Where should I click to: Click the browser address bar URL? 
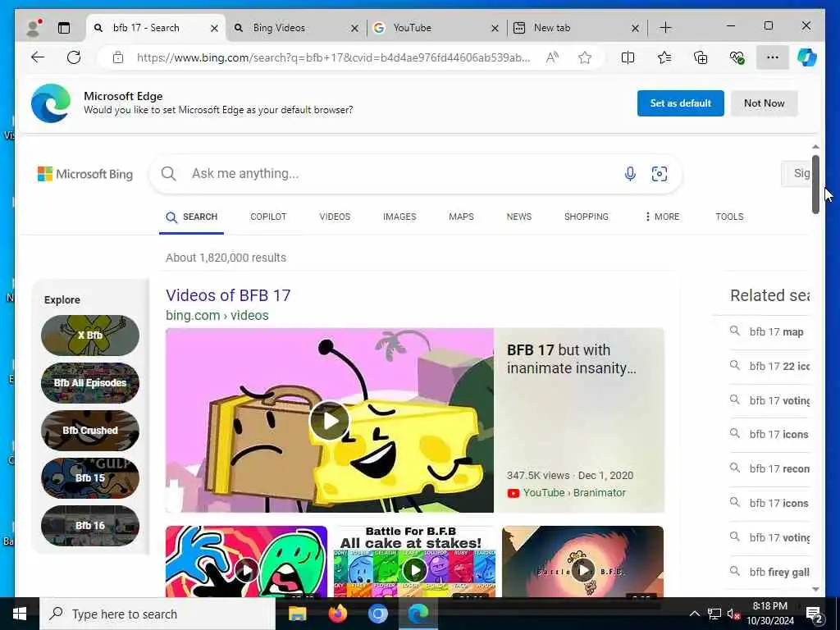(333, 57)
